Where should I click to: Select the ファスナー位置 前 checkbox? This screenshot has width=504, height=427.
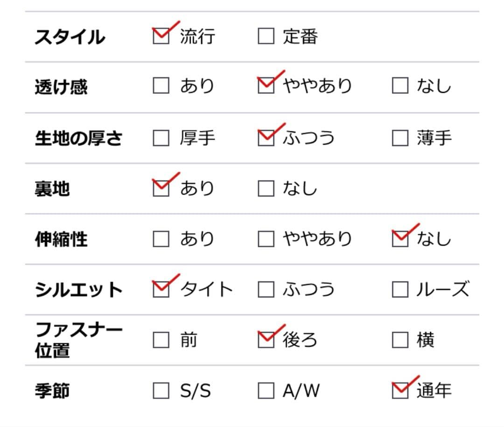(161, 340)
